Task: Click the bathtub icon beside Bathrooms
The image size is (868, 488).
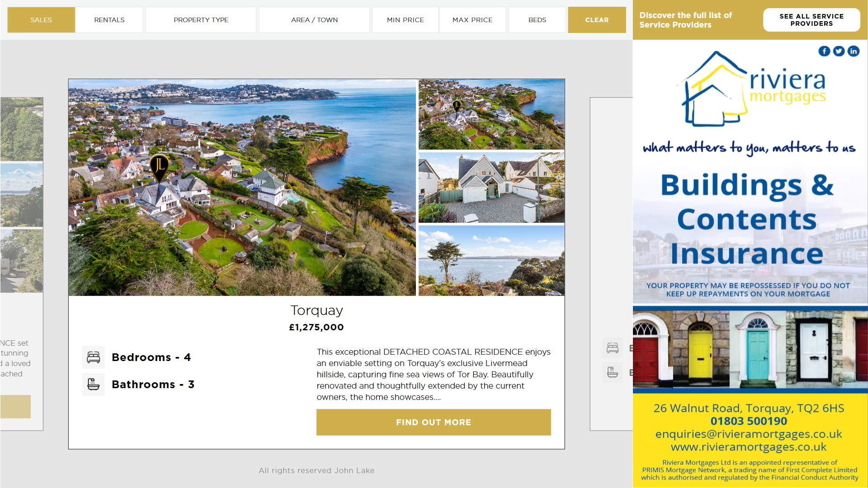Action: [x=94, y=385]
